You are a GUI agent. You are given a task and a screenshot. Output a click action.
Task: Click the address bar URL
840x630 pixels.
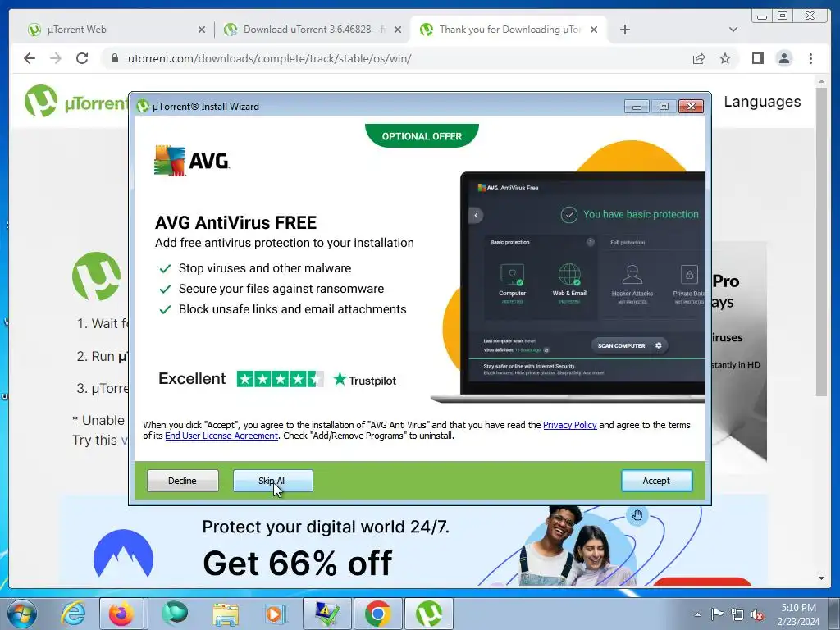click(269, 58)
